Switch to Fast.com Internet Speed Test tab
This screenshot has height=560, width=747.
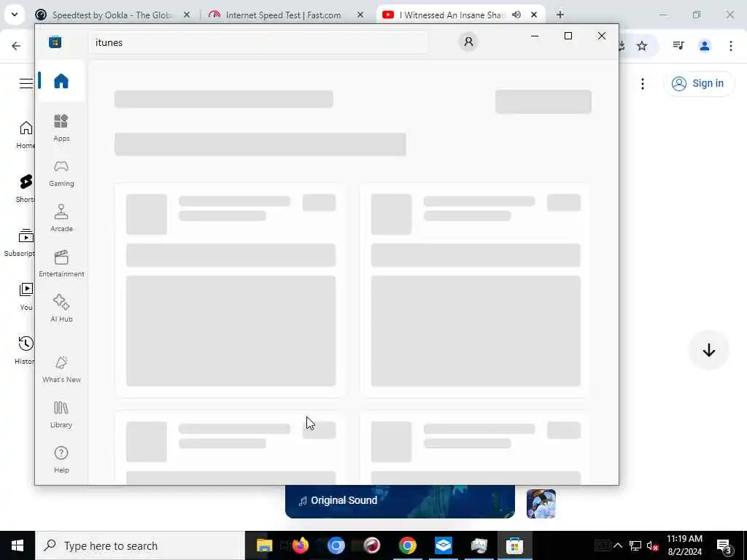click(x=282, y=15)
